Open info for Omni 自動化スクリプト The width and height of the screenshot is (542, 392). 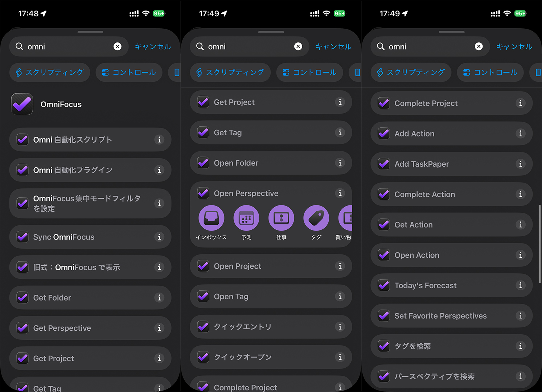[x=159, y=140]
